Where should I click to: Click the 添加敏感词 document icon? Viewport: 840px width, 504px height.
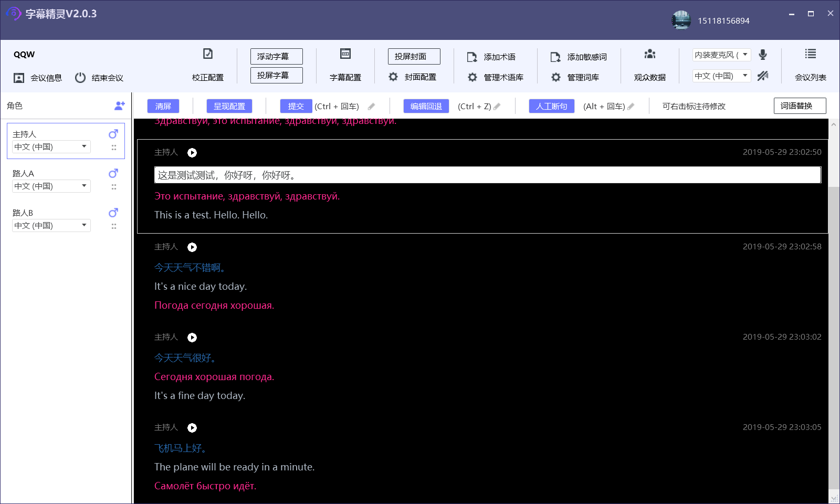point(555,57)
